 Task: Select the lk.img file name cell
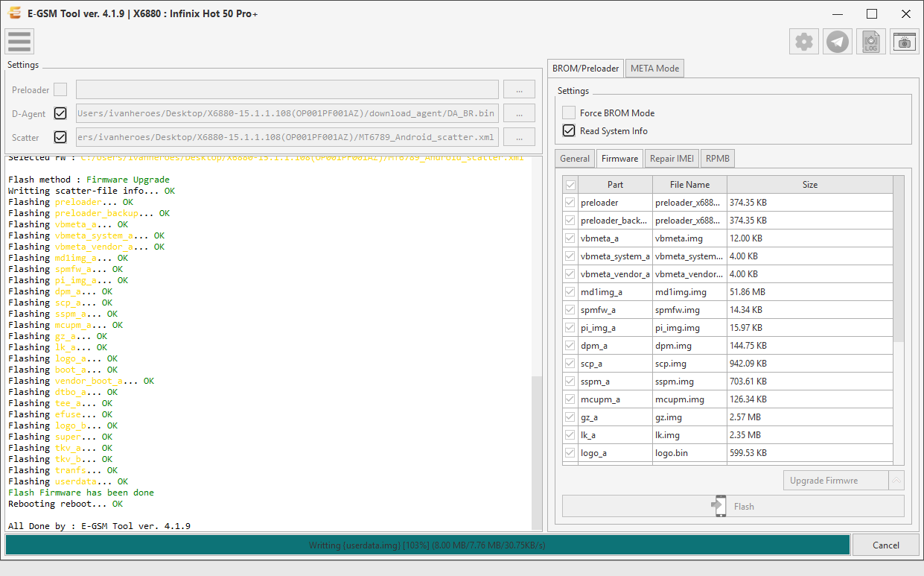tap(689, 435)
